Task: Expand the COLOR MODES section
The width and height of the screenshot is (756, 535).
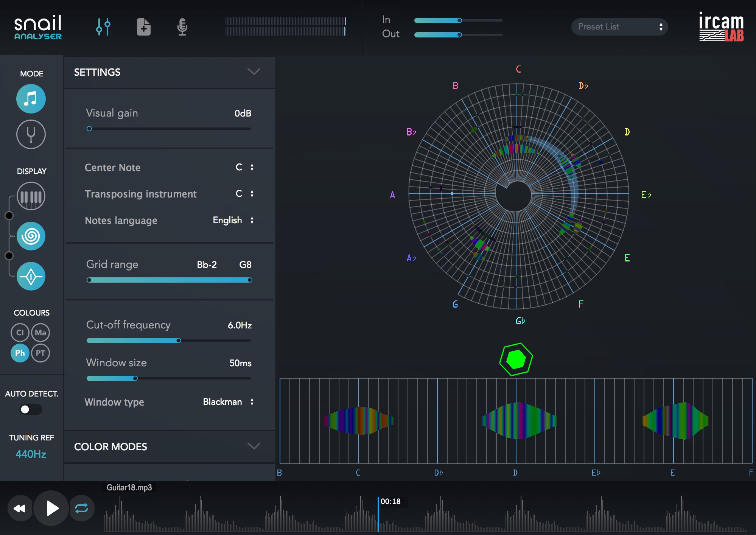Action: point(254,446)
